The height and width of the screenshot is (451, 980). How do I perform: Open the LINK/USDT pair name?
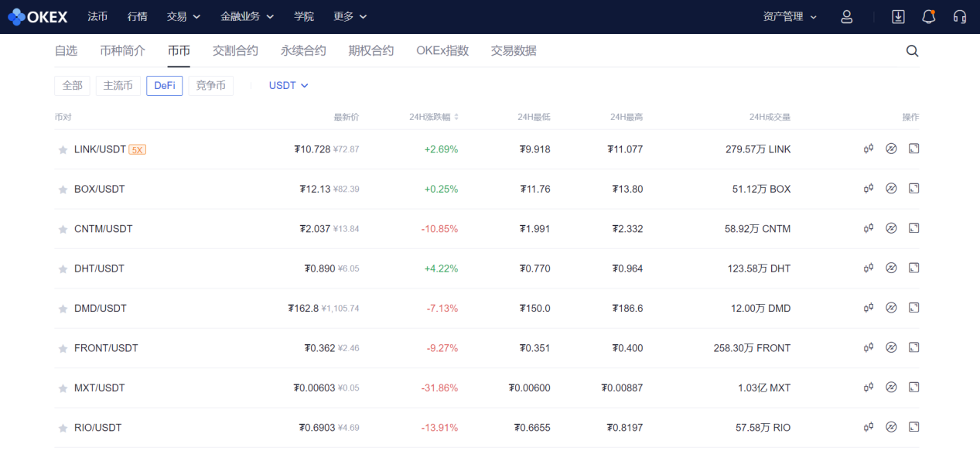point(100,149)
